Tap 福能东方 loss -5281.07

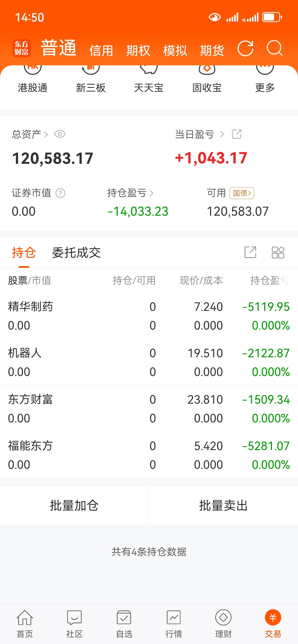tap(266, 446)
